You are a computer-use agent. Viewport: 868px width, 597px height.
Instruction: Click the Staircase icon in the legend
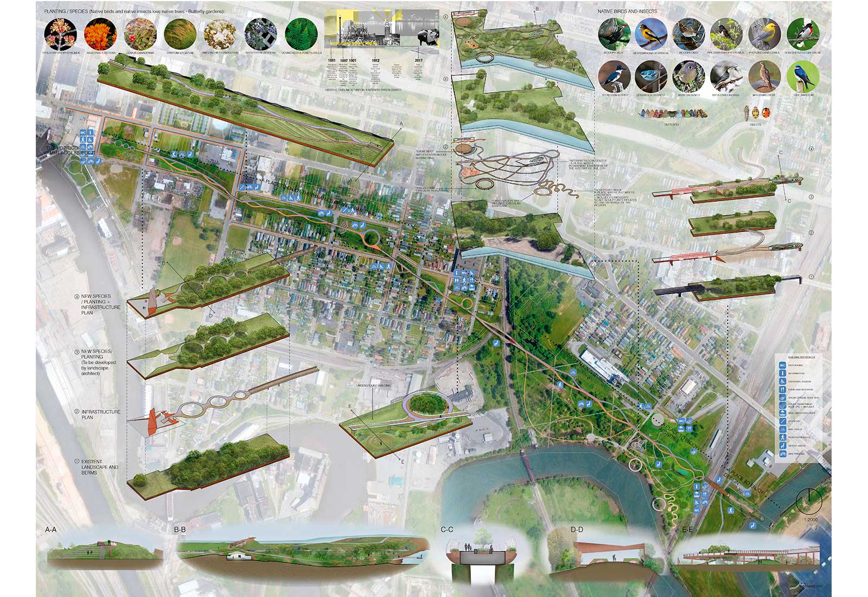point(782,421)
